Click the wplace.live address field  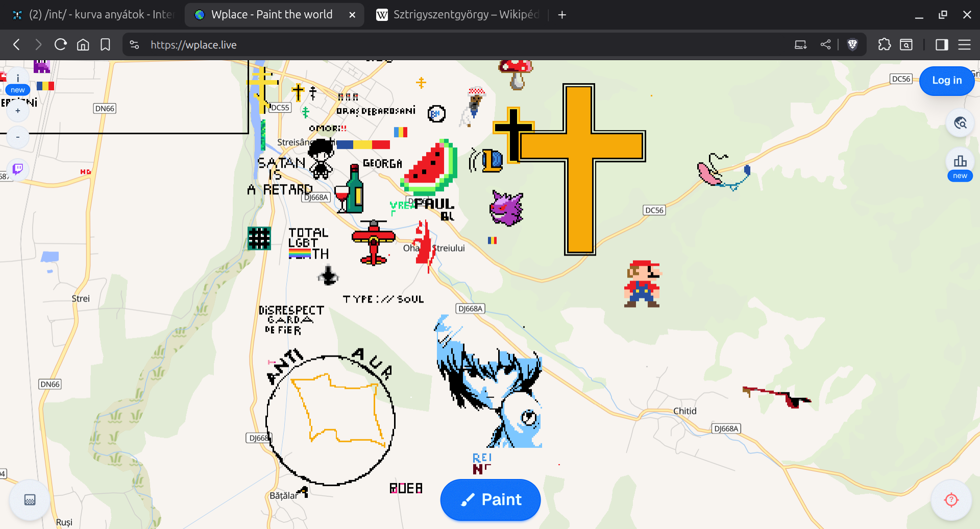(193, 45)
